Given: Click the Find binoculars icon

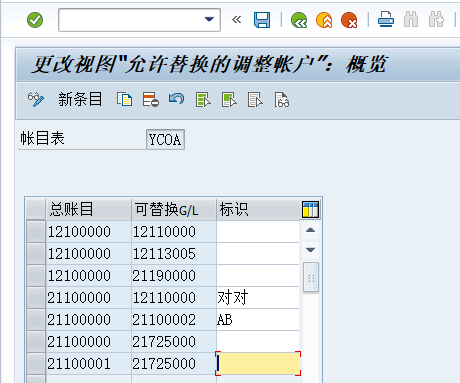Looking at the screenshot, I should [411, 19].
